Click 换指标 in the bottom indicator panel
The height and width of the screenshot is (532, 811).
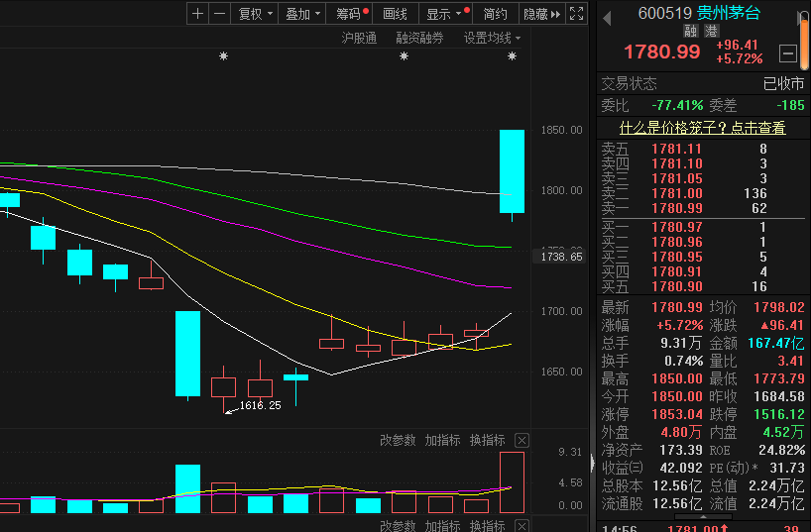(x=487, y=526)
